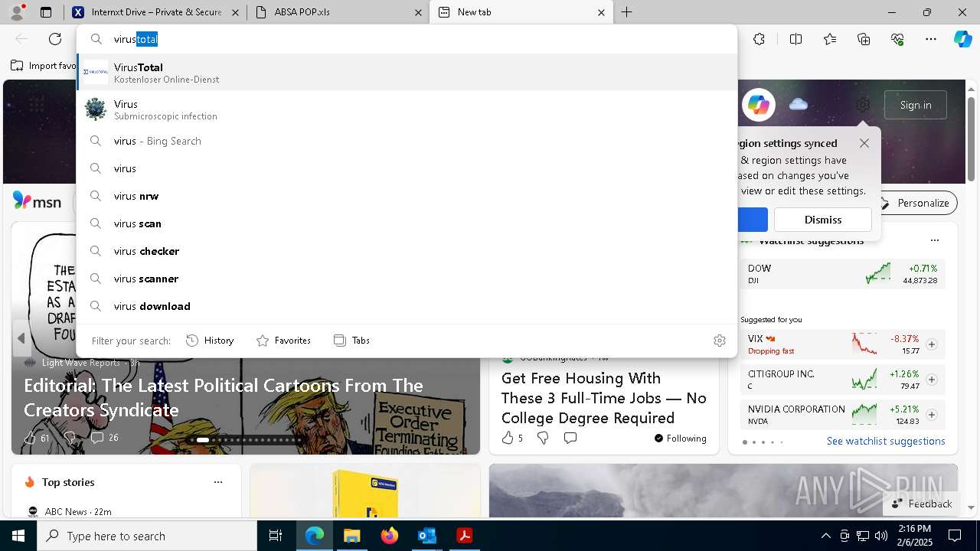Add CITIGROUP INC. to watchlist

tap(932, 380)
